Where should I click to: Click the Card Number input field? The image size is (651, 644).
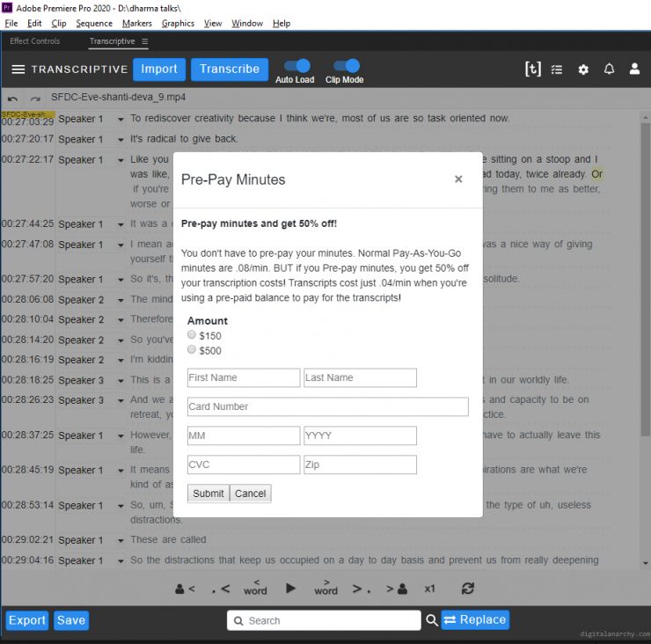point(327,406)
